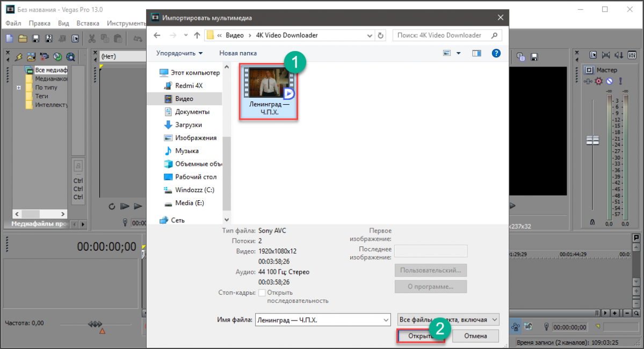Open the Вставка menu in Vegas Pro
The image size is (644, 349).
tap(88, 23)
